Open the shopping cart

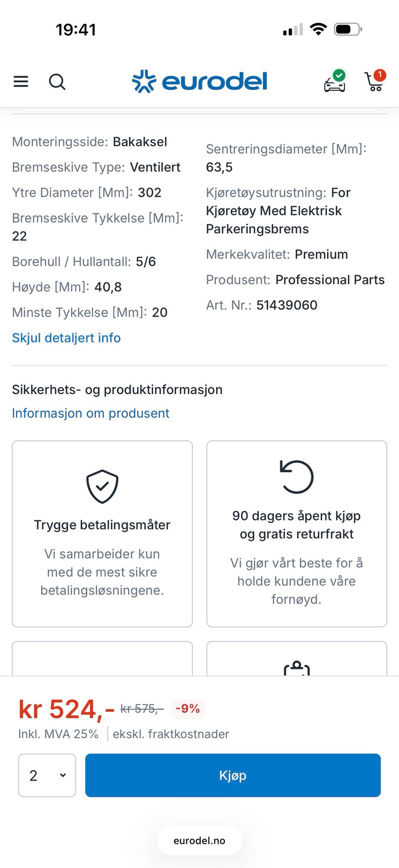point(374,82)
